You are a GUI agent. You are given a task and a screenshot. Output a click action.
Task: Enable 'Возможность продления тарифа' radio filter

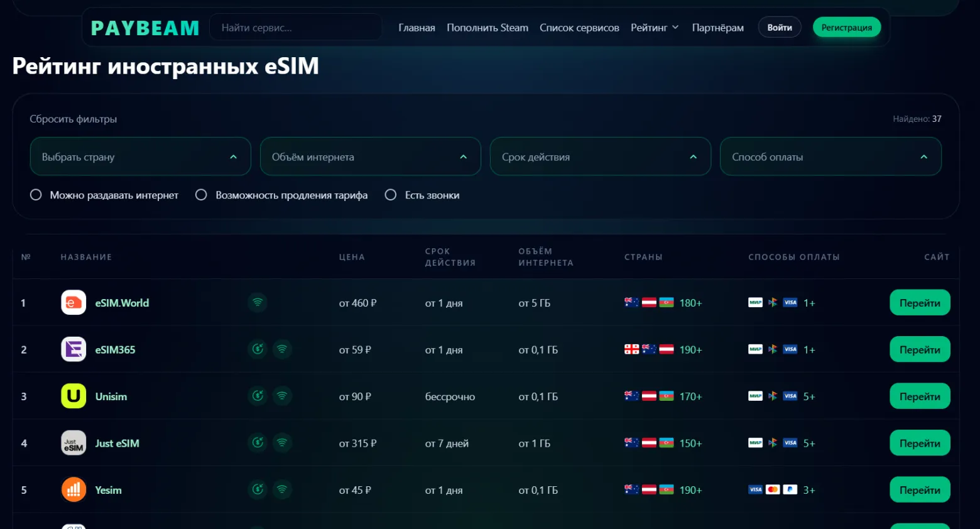201,195
